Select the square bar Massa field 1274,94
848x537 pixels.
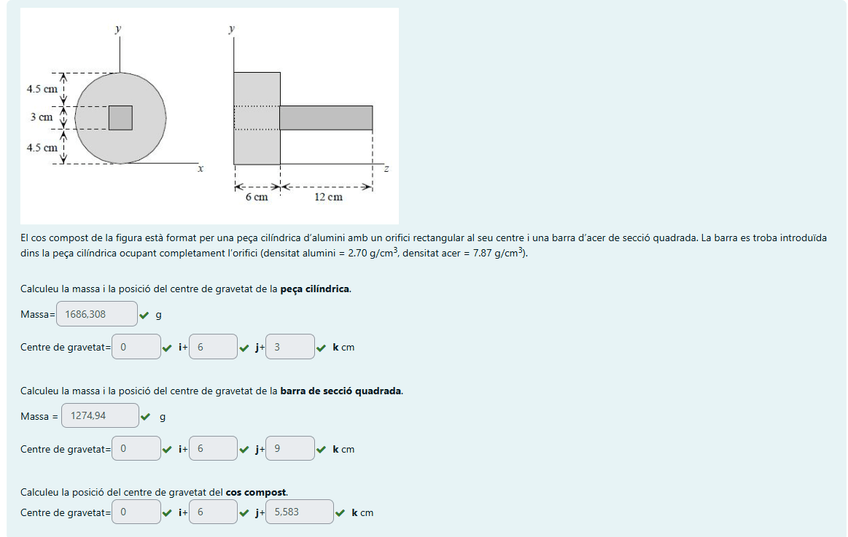click(x=99, y=416)
